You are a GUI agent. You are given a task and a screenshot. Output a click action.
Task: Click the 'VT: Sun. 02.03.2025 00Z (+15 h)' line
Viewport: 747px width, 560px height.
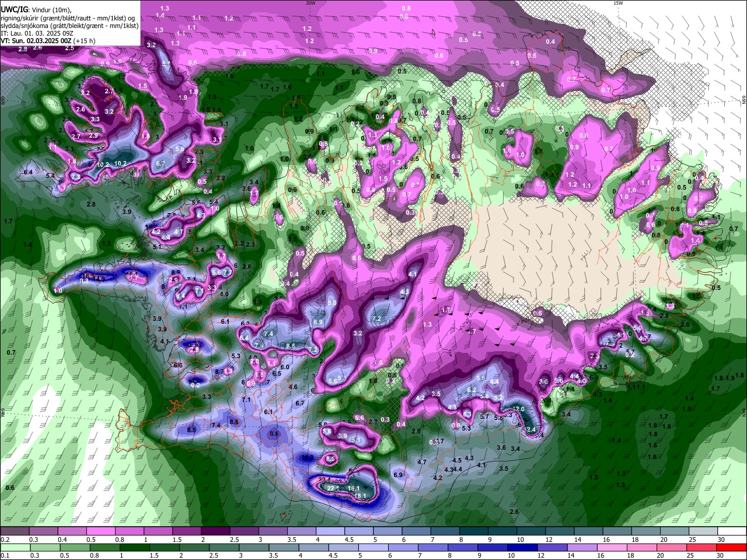(x=48, y=41)
